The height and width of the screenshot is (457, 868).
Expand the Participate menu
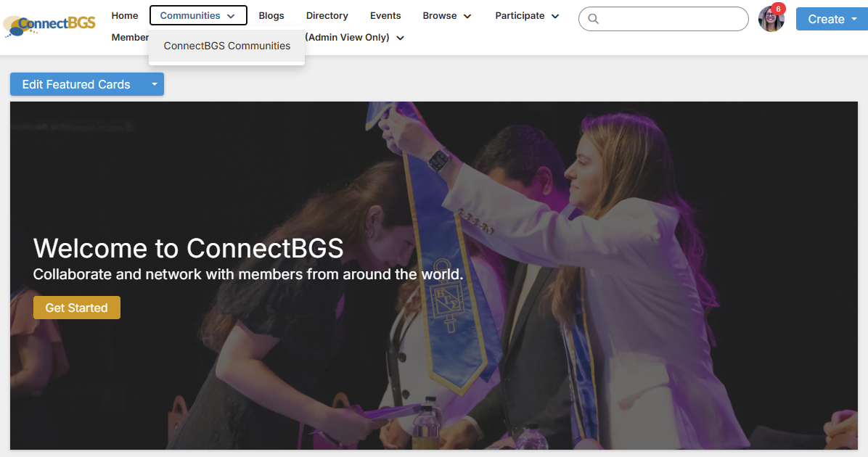[x=527, y=15]
